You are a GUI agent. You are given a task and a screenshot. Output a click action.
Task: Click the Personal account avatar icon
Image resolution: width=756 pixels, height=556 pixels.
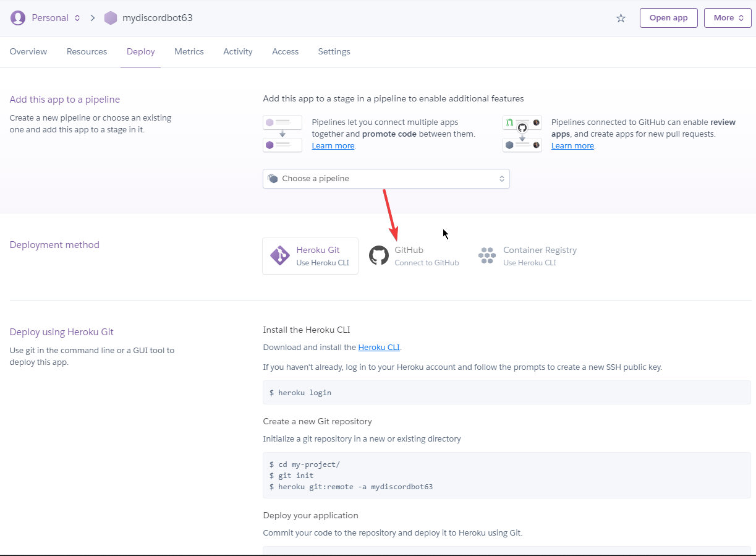tap(18, 18)
